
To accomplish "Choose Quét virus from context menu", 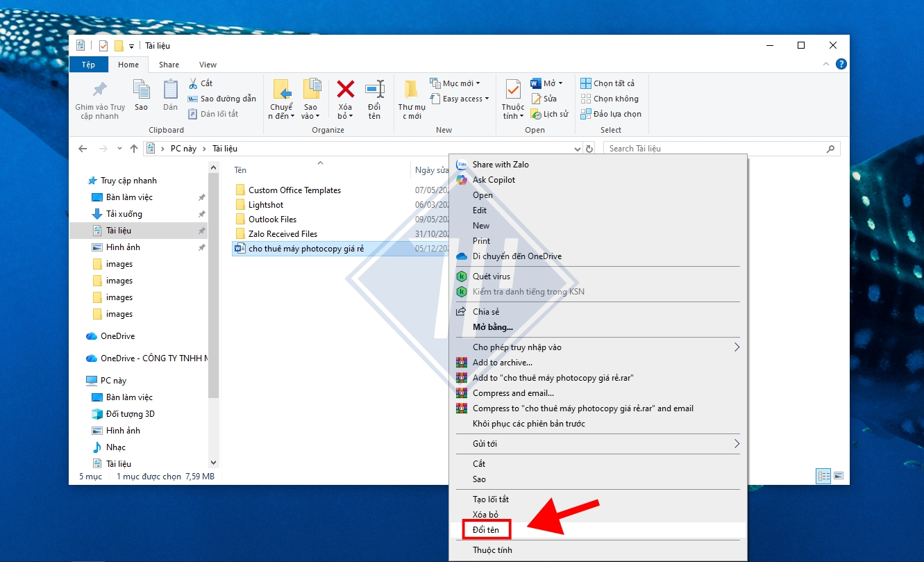I will pos(598,276).
